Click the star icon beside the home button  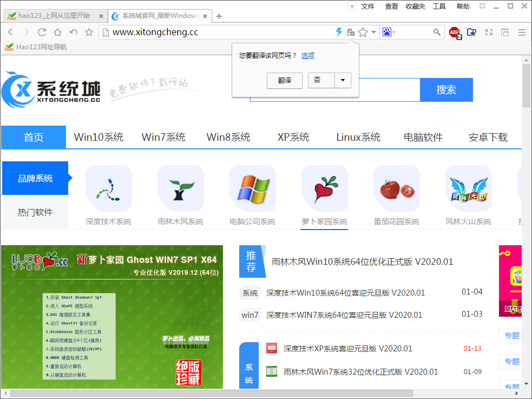(x=89, y=32)
